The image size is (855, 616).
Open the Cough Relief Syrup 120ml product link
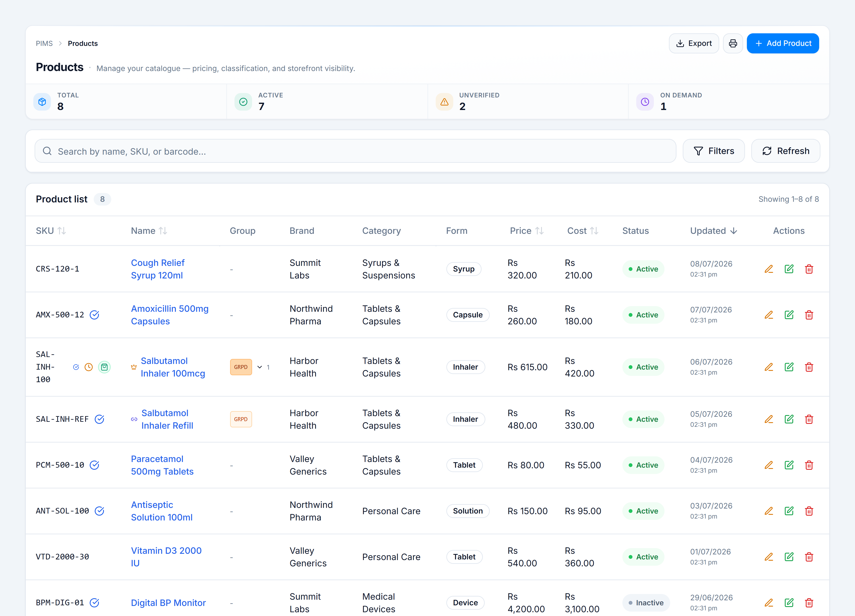158,269
